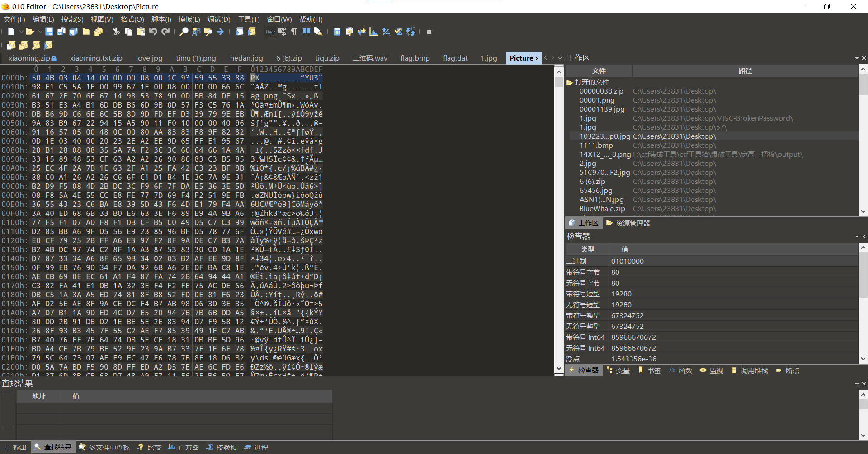The width and height of the screenshot is (868, 454).
Task: Run script using the white scroll icon
Action: 239,32
